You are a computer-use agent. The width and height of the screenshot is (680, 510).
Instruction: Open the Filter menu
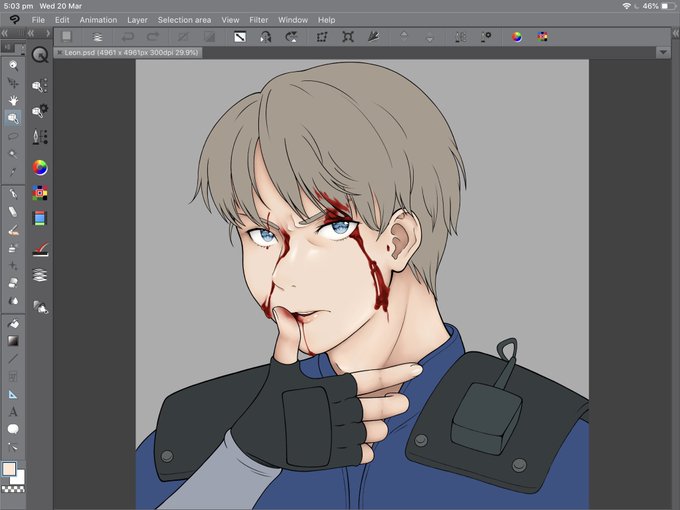(258, 20)
